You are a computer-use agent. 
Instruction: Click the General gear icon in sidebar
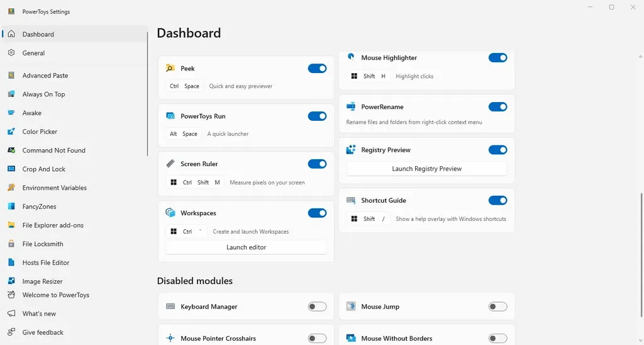pos(11,53)
